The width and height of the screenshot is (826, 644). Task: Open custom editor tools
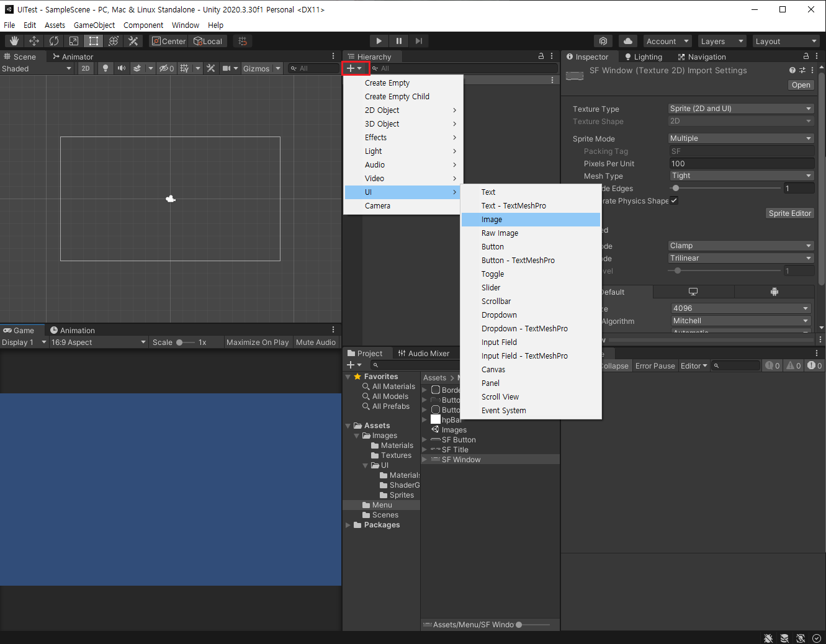click(x=133, y=41)
